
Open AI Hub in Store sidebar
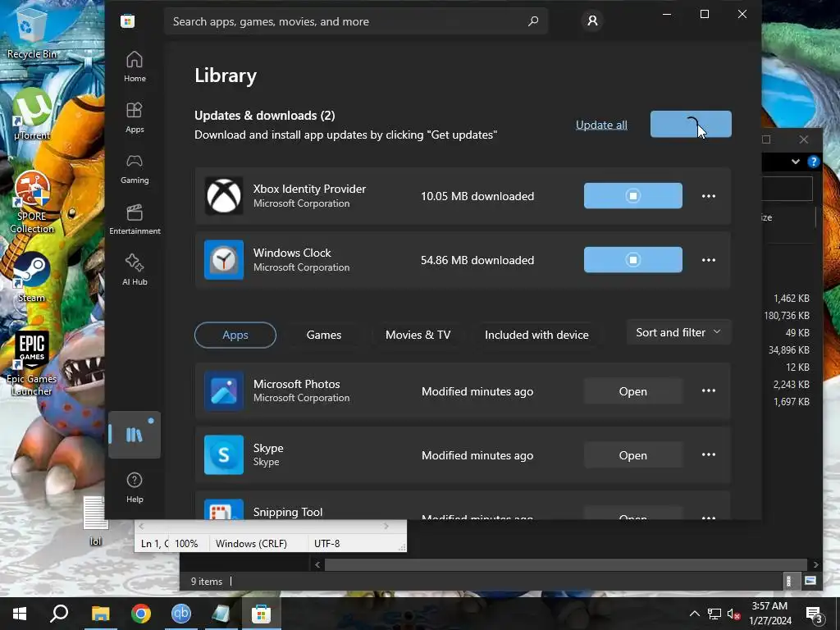coord(135,270)
